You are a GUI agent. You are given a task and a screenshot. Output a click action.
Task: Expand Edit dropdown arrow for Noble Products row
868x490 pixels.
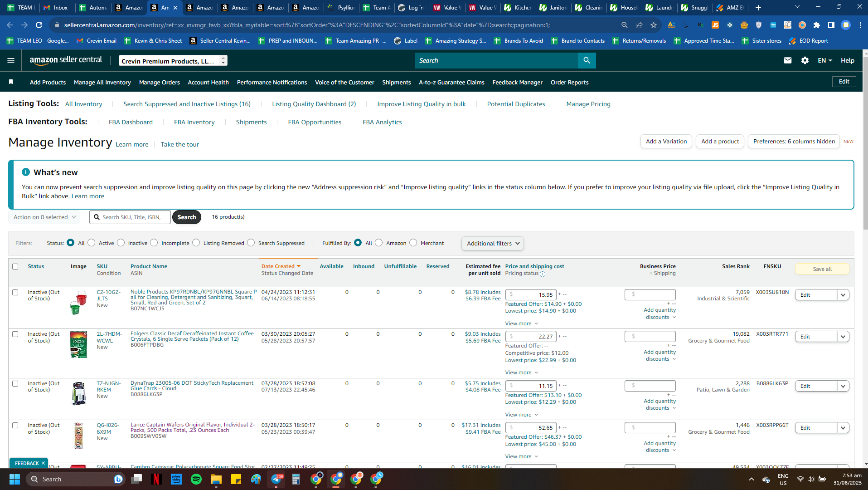(843, 295)
